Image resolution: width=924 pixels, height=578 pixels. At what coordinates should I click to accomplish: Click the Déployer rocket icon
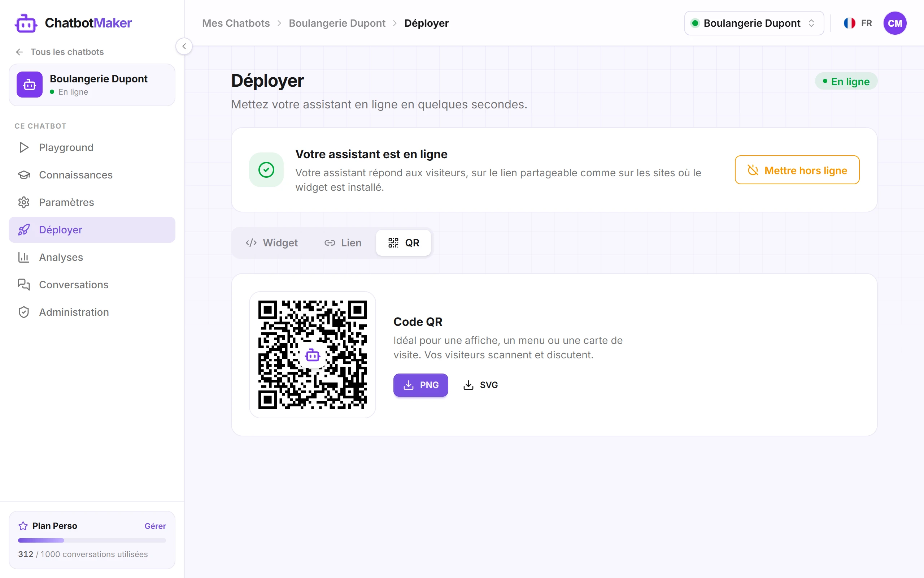tap(24, 230)
